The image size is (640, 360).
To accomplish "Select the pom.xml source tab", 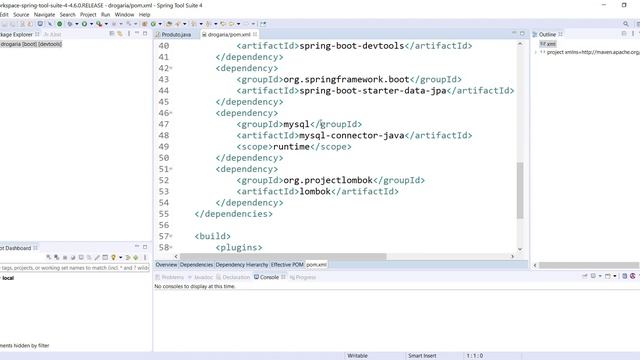I will (316, 265).
